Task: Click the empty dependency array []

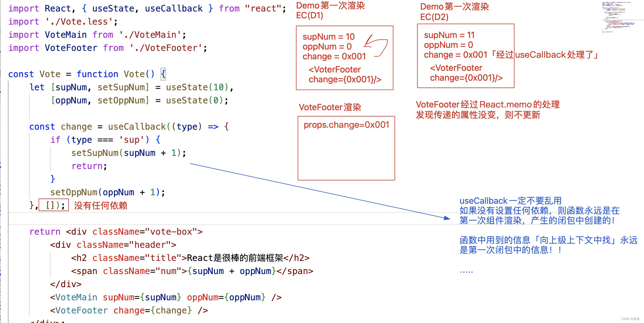Action: tap(50, 205)
